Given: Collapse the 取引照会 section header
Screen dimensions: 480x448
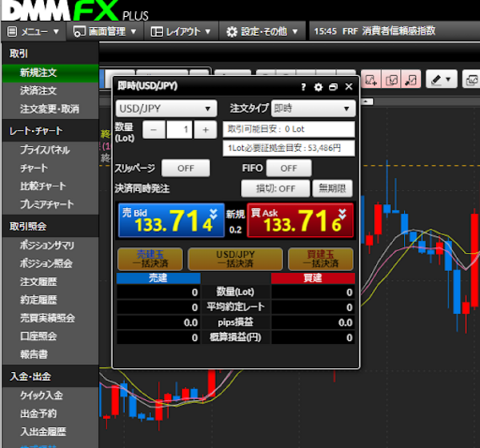Looking at the screenshot, I should point(50,226).
